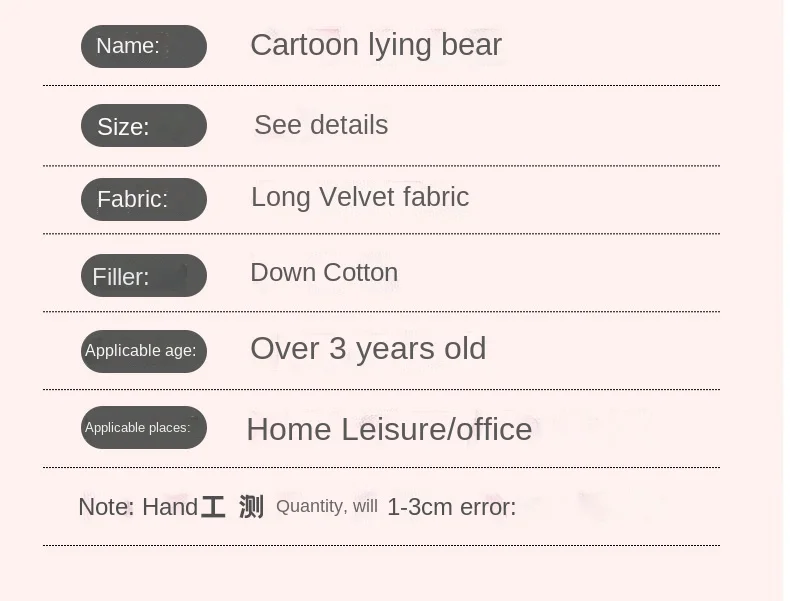Click the dotted line below Filler row
Image resolution: width=790 pixels, height=601 pixels.
381,312
